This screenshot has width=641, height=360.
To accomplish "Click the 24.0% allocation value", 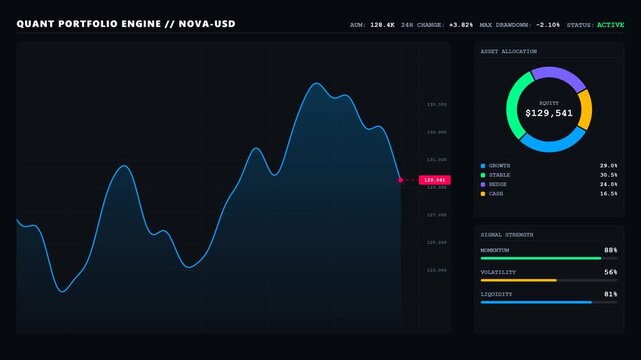I will 609,184.
